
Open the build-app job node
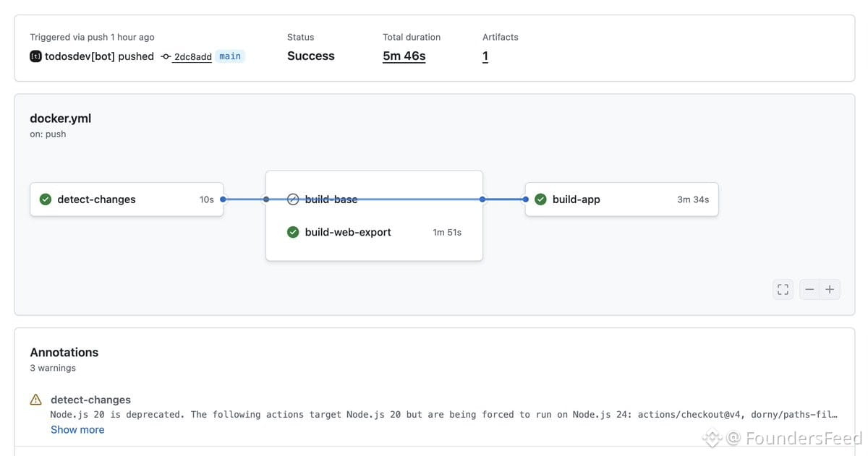tap(621, 199)
